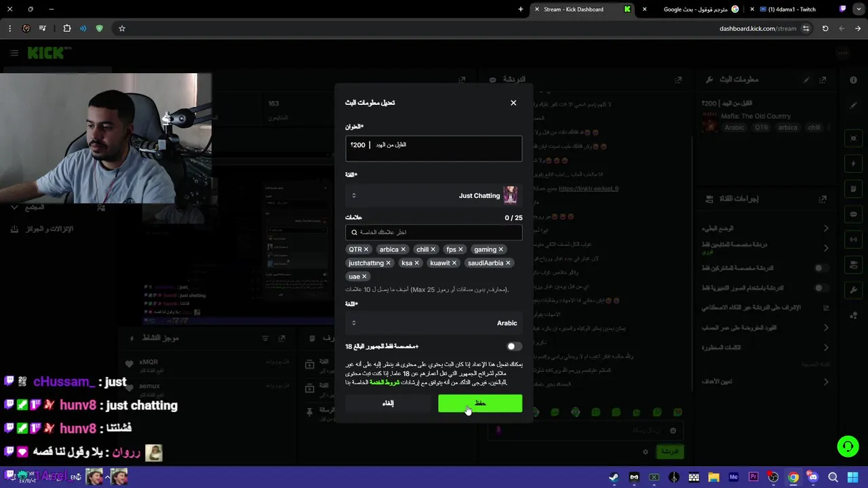Click the green shield extension icon
Screen dimensions: 868x488
(100, 28)
